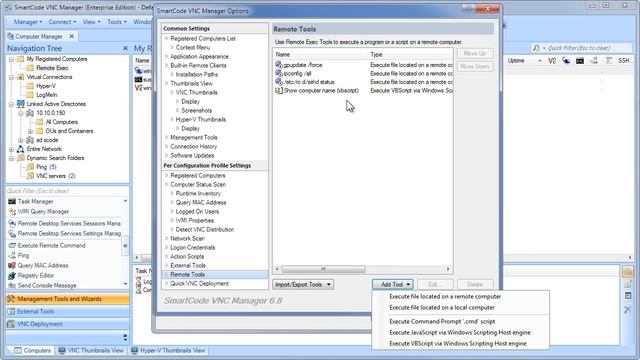Open the Tools menu in main window
The image size is (640, 360).
[116, 22]
